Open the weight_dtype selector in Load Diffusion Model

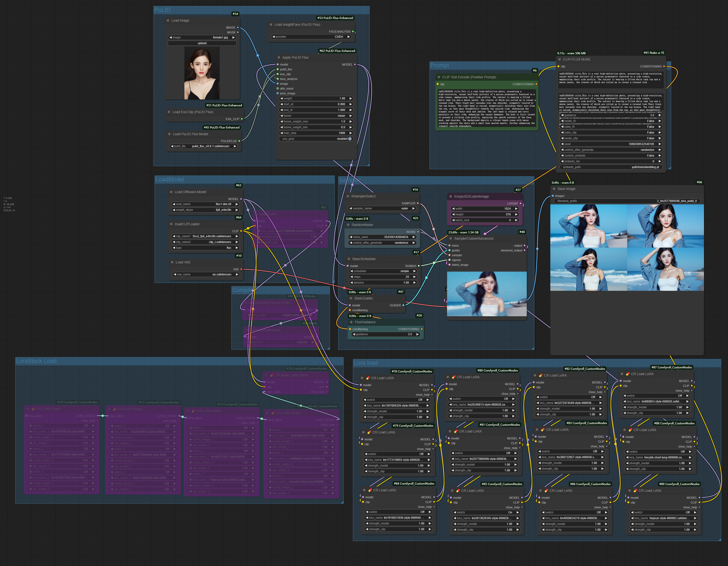[x=205, y=210]
